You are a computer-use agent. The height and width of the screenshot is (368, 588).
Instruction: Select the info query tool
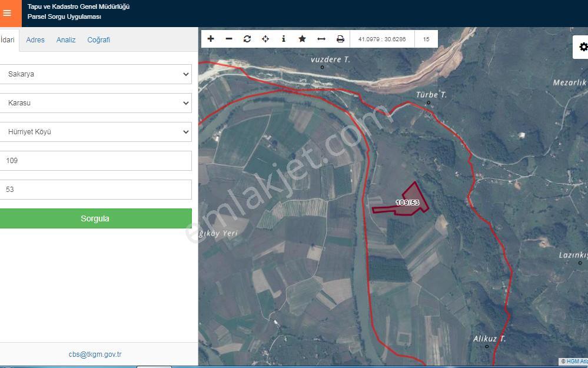[284, 39]
